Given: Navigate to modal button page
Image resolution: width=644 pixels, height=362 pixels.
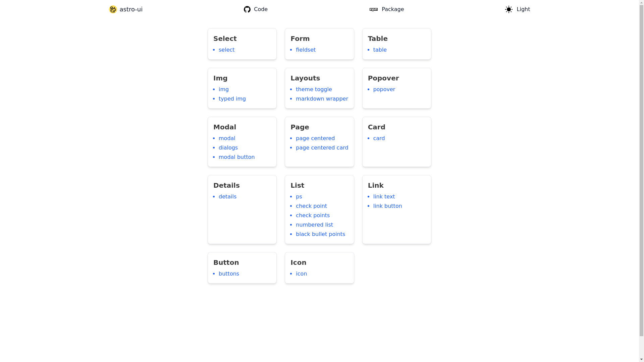Looking at the screenshot, I should coord(236,157).
